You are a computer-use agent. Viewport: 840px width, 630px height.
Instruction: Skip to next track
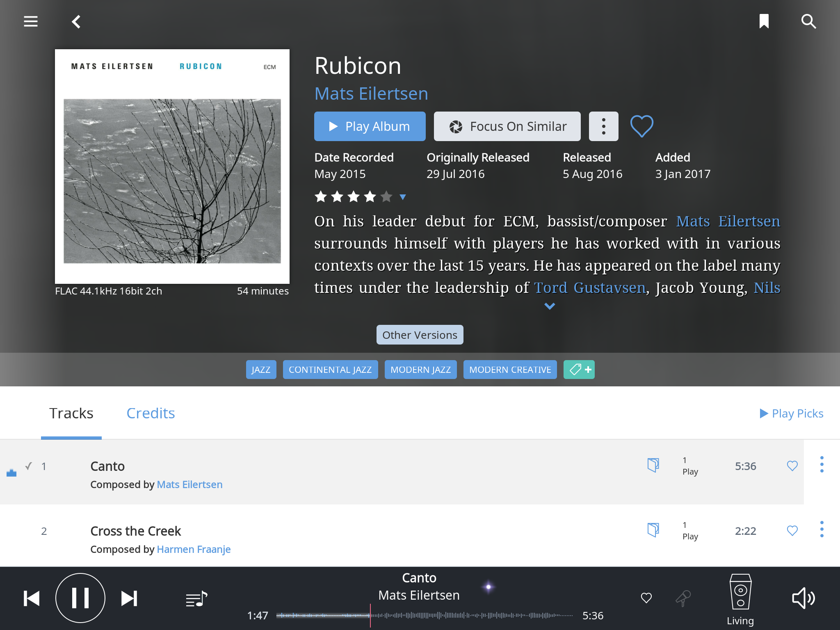[129, 598]
